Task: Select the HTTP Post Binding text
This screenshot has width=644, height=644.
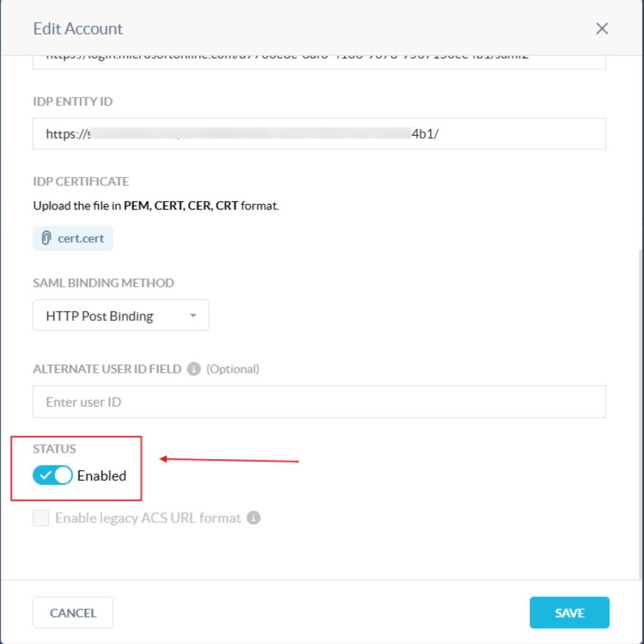Action: (x=100, y=316)
